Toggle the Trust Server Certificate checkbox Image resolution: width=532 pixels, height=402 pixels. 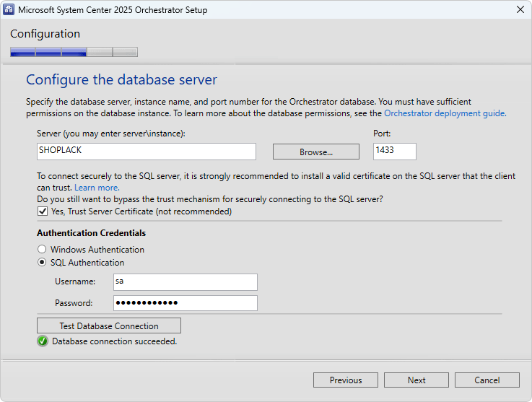click(43, 211)
